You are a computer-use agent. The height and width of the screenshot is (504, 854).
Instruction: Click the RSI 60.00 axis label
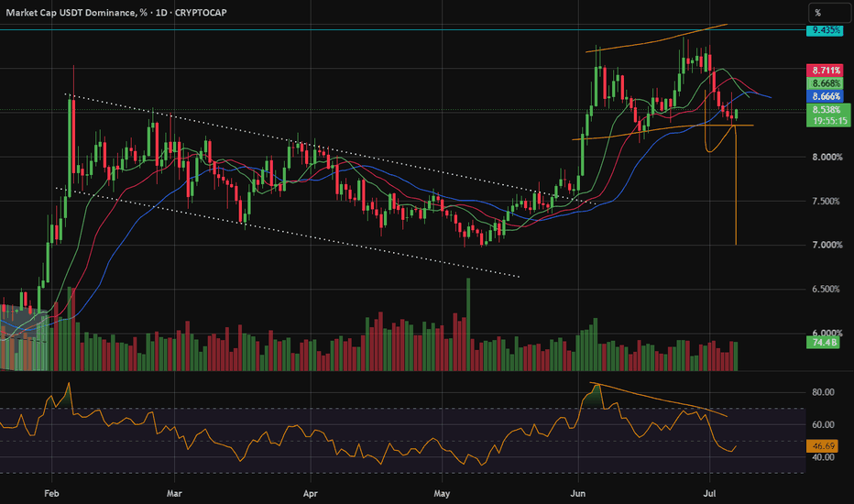(823, 424)
